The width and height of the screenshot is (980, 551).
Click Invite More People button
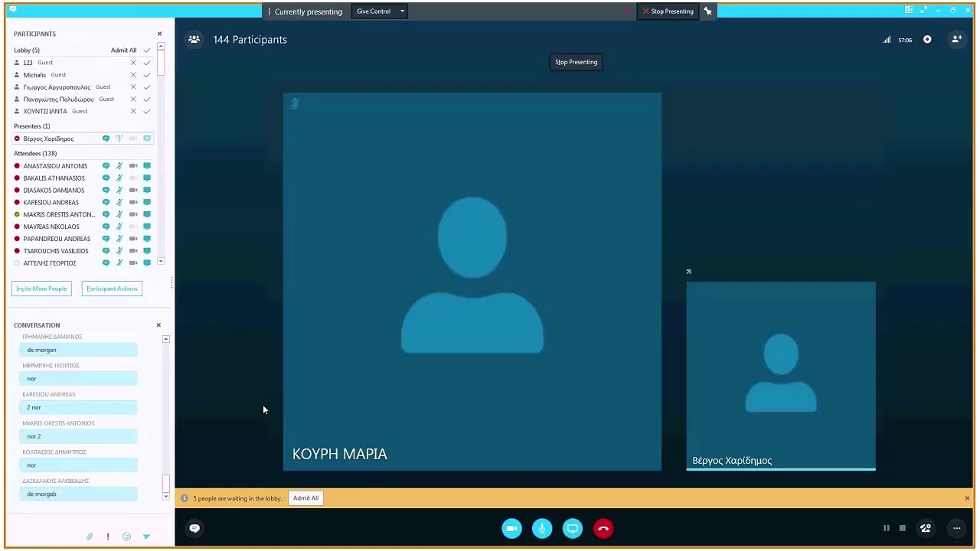(41, 289)
